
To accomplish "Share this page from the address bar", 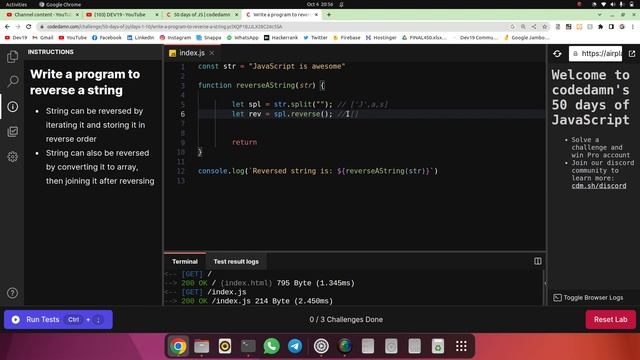I will coord(534,27).
